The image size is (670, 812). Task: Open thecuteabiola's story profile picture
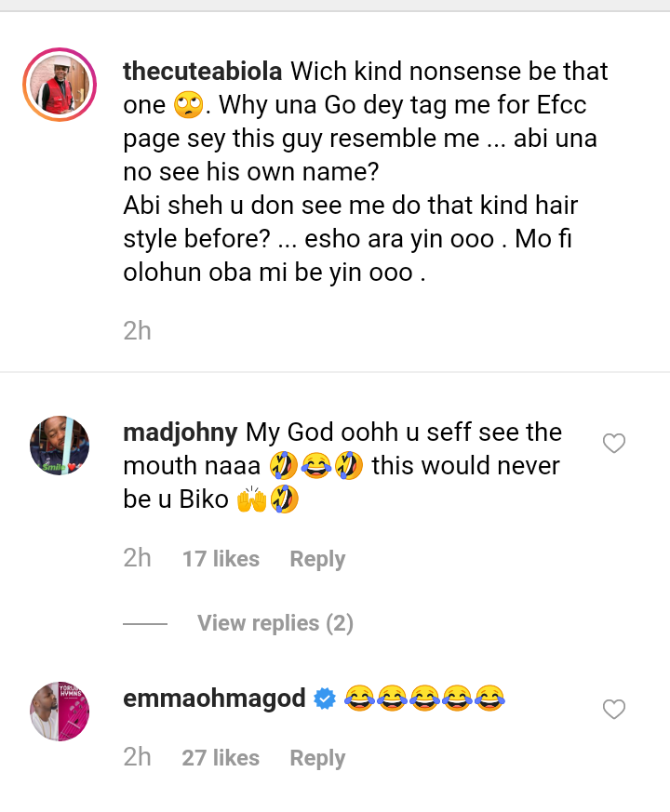60,85
